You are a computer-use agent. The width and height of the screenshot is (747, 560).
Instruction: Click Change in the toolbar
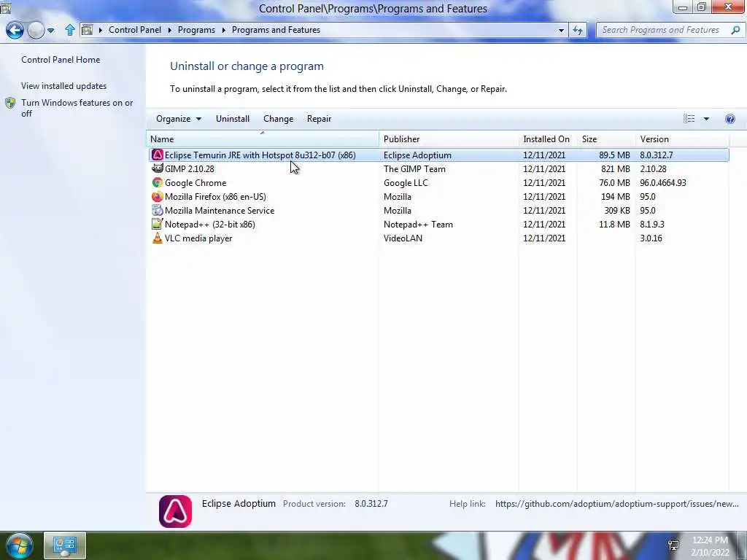tap(278, 119)
